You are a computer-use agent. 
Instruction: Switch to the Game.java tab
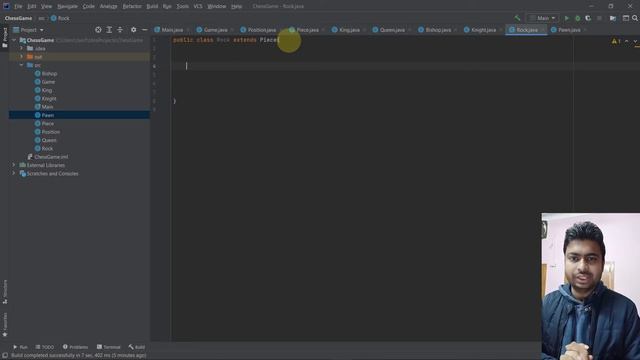215,30
